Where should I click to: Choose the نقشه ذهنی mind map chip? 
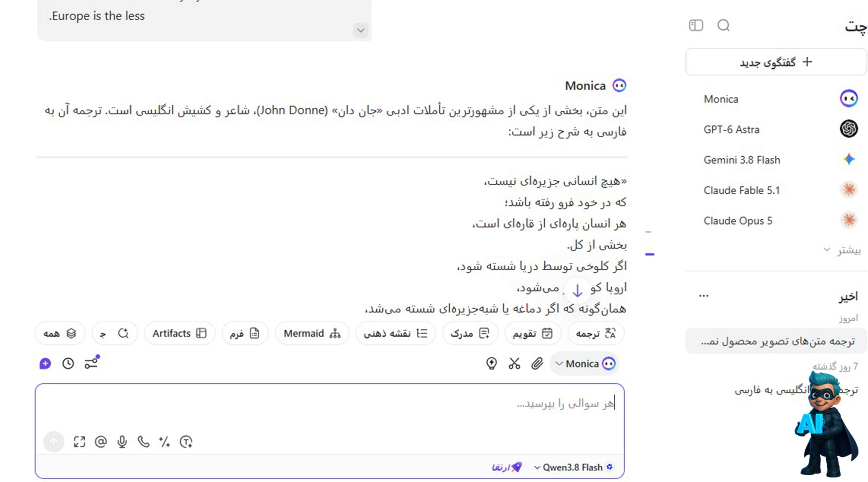coord(395,333)
